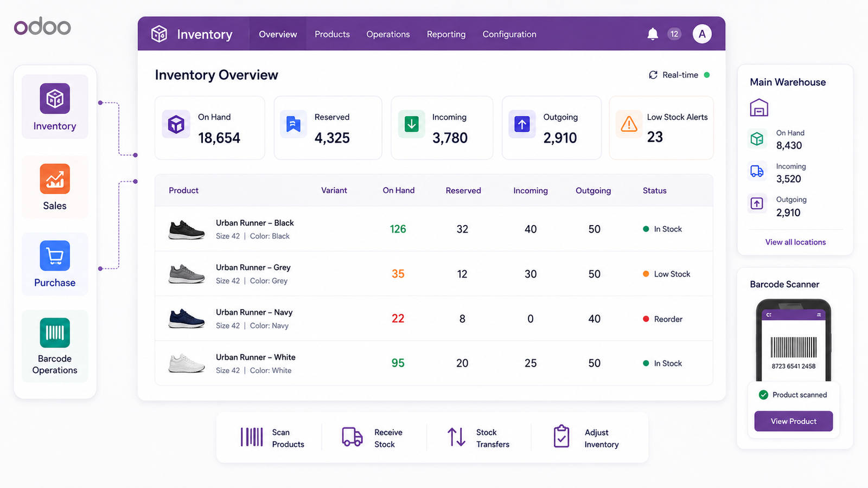Switch to the Overview tab
This screenshot has height=488, width=868.
pos(278,34)
